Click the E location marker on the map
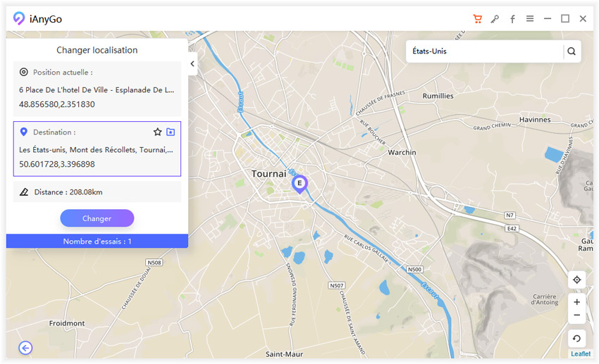 (299, 184)
